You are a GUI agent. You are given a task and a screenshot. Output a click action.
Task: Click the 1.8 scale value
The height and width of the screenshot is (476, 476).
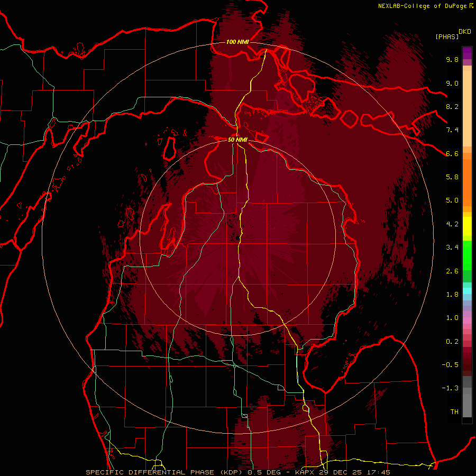point(452,295)
